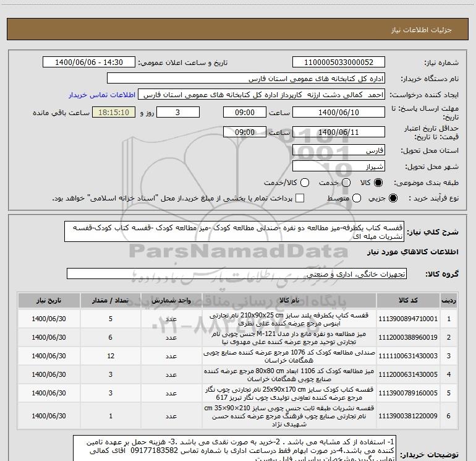Click item name میز مطالعه کودک کد 1106
The image size is (476, 461).
[289, 375]
